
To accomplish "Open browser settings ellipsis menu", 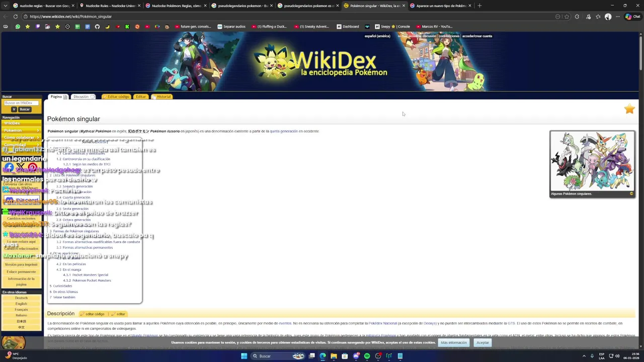I will click(x=618, y=17).
